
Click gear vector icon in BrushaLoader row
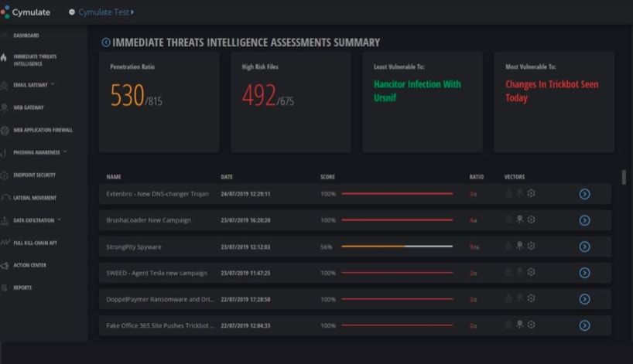(532, 219)
